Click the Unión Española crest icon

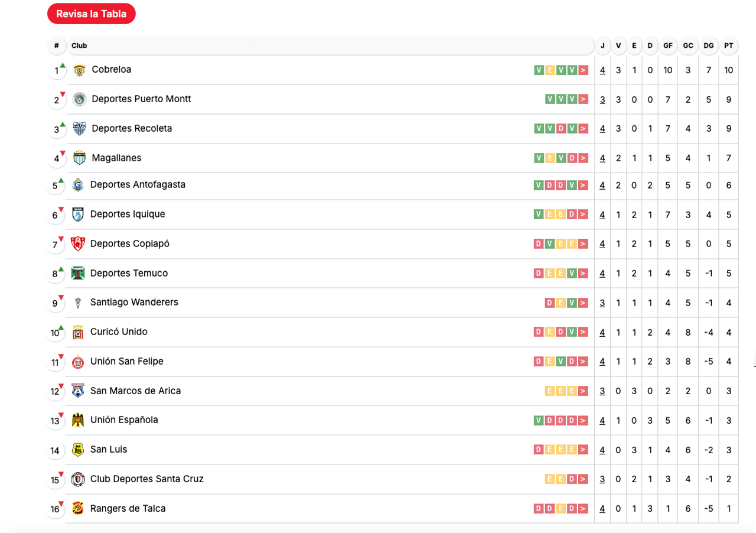78,420
